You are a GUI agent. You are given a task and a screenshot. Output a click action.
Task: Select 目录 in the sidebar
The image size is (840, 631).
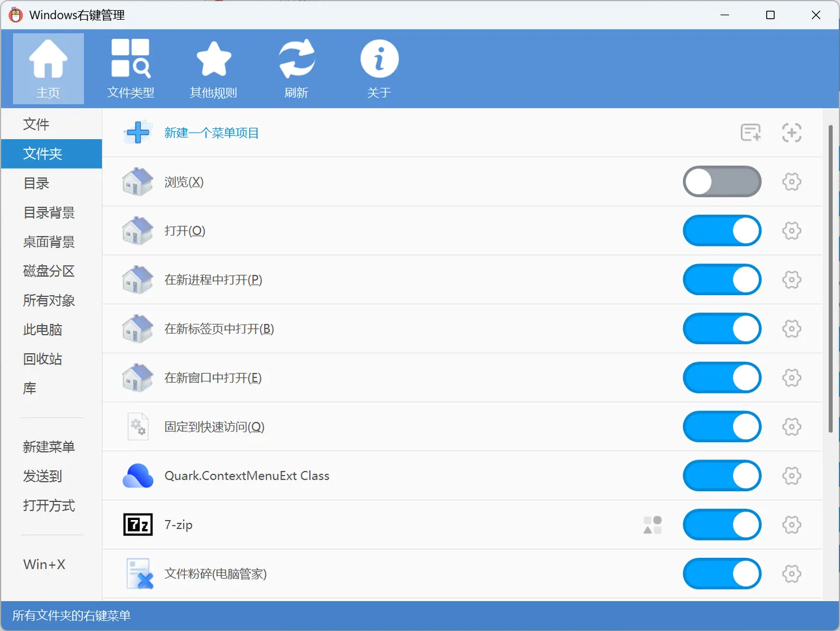[52, 183]
